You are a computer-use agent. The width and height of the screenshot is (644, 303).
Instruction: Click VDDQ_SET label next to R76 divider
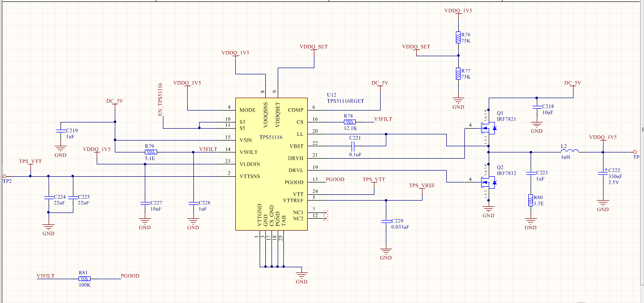point(416,47)
